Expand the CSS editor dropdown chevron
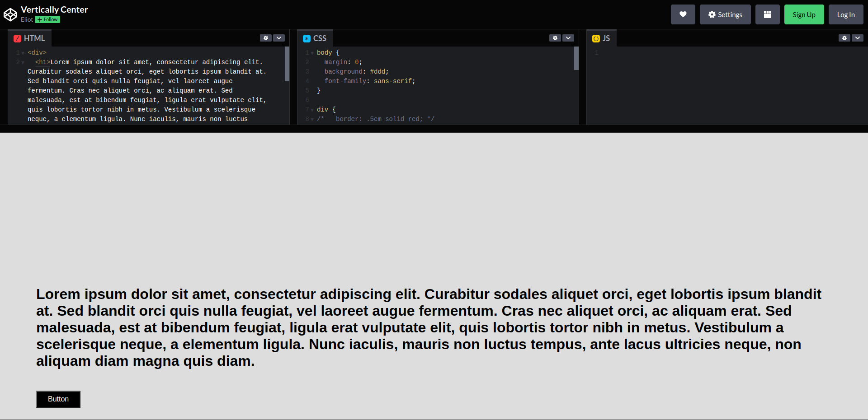 (x=568, y=38)
